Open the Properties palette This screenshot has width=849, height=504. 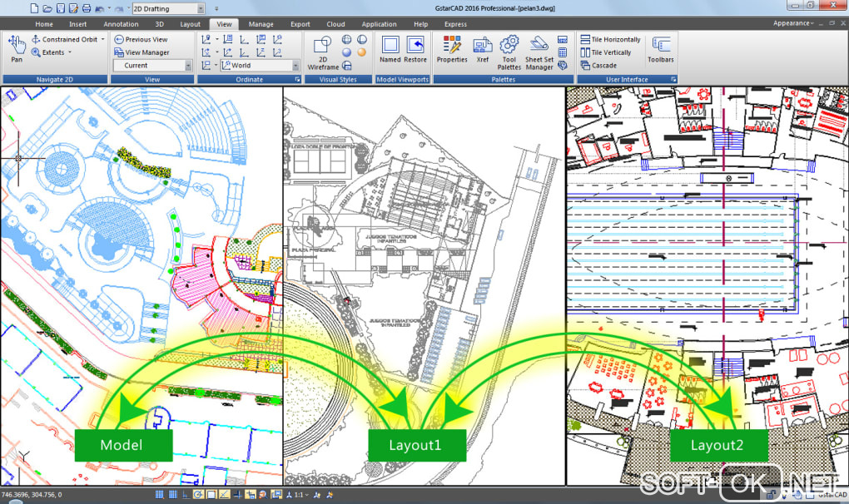[x=452, y=49]
